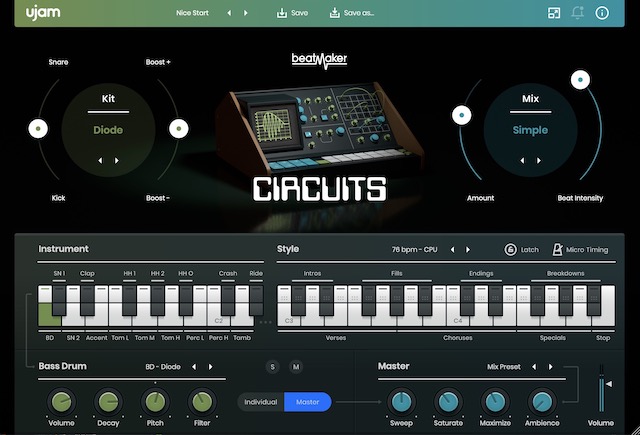Image resolution: width=640 pixels, height=435 pixels.
Task: Click the Save preset icon
Action: [282, 13]
